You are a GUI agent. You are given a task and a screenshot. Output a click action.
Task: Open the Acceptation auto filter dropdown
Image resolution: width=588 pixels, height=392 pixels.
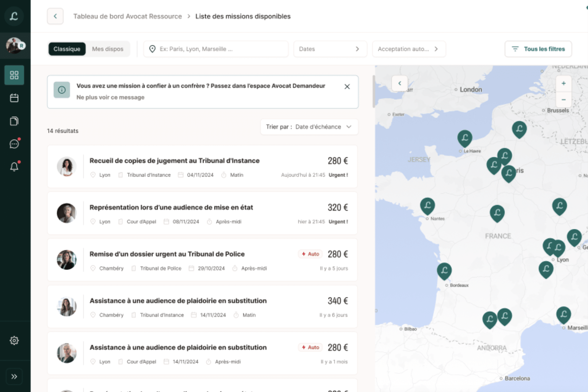coord(409,49)
